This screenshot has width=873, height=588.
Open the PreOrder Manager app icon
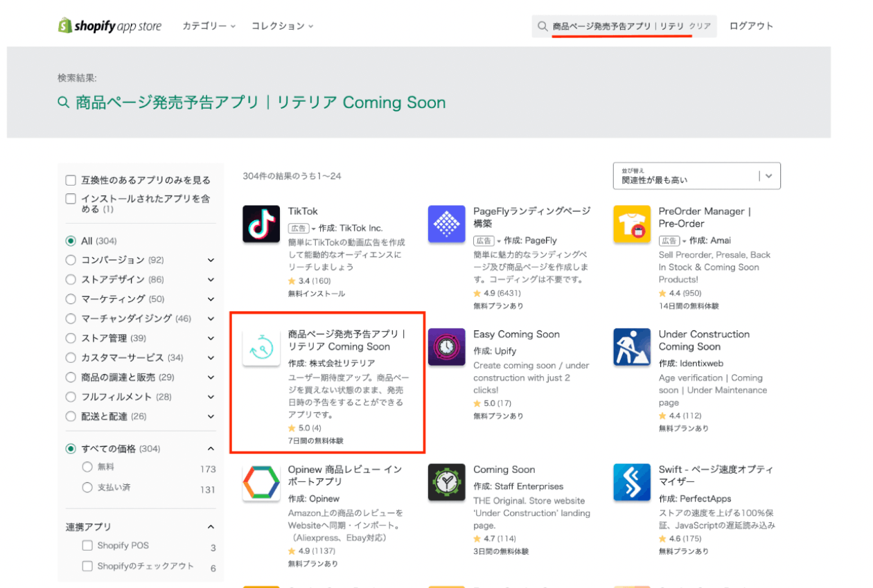pyautogui.click(x=631, y=224)
